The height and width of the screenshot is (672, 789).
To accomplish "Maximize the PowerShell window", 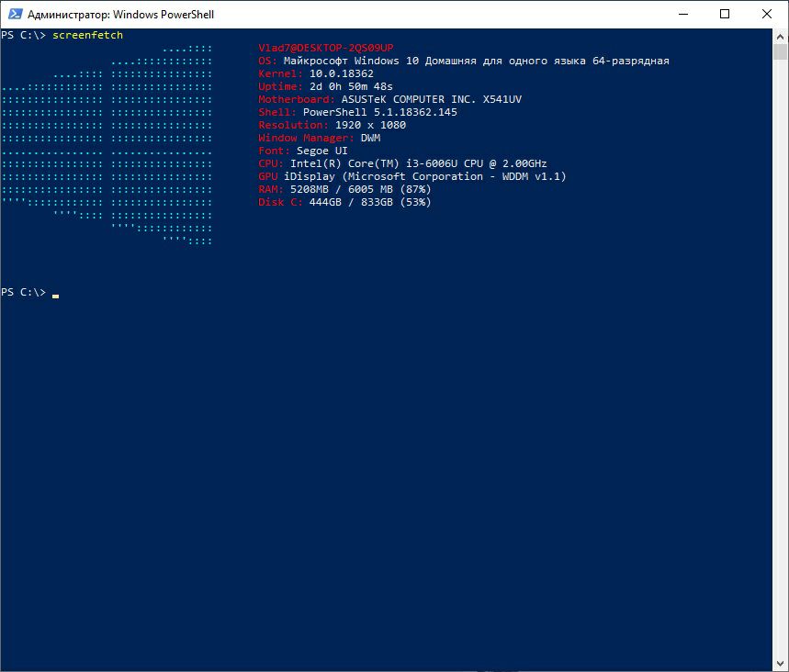I will pos(725,14).
